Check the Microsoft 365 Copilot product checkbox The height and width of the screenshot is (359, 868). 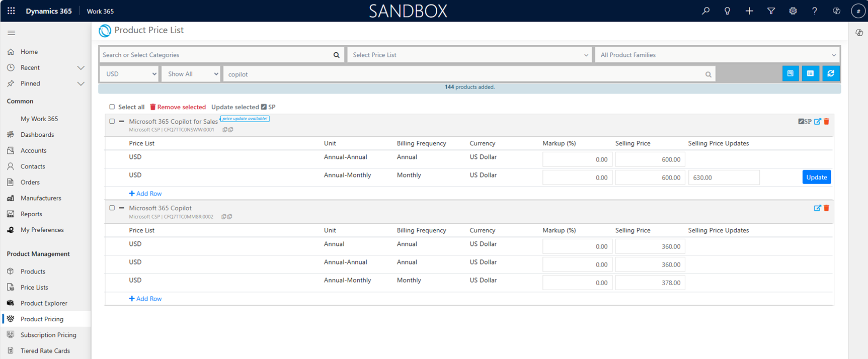click(x=112, y=208)
